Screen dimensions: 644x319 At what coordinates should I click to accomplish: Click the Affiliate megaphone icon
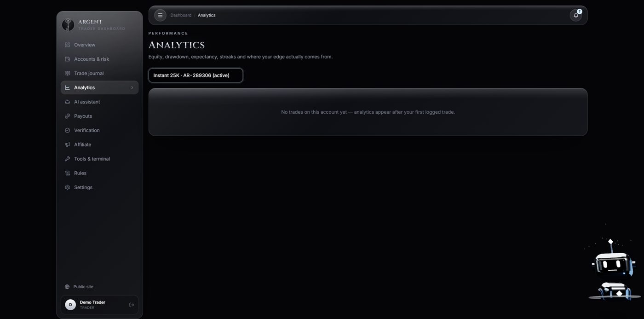68,145
